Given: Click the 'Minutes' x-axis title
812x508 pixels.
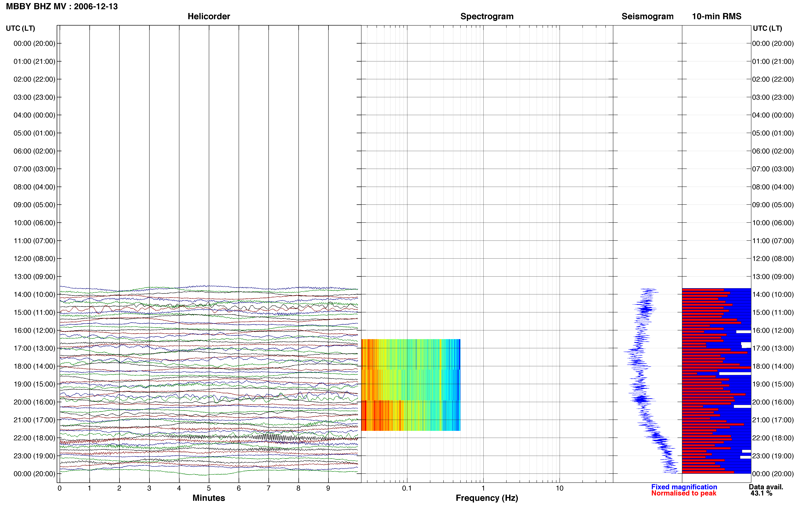Looking at the screenshot, I should pos(208,498).
